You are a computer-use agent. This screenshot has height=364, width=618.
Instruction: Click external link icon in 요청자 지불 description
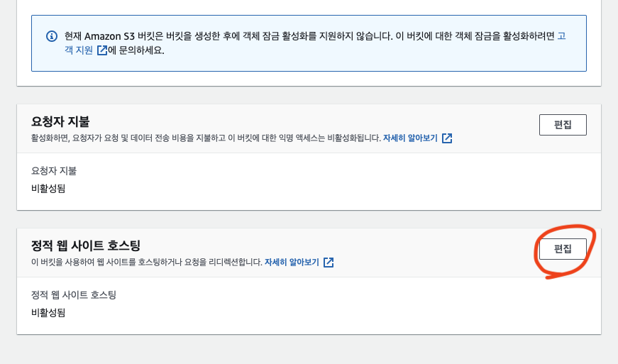[x=447, y=138]
